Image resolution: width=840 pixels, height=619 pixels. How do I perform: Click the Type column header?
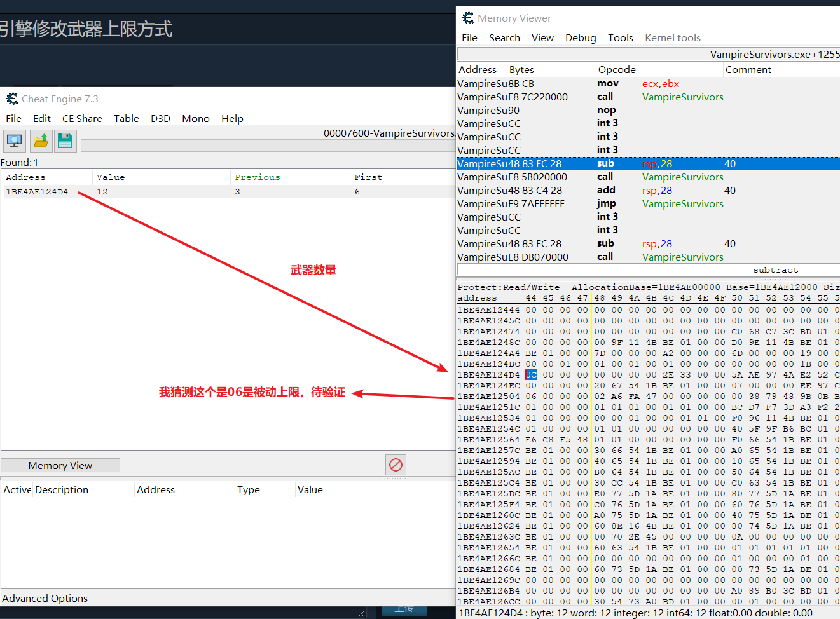point(265,489)
